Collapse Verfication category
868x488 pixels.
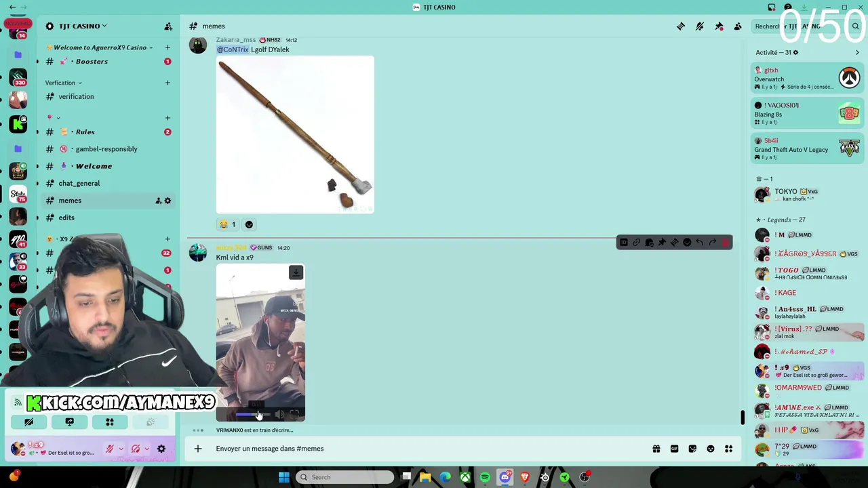64,83
